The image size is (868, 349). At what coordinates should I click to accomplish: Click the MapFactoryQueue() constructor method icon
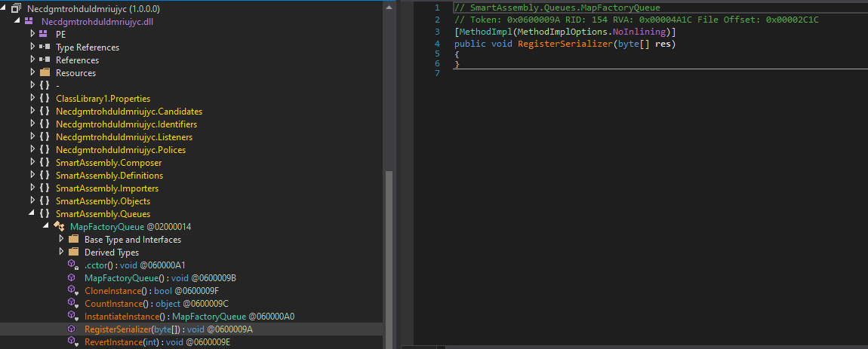click(x=72, y=277)
